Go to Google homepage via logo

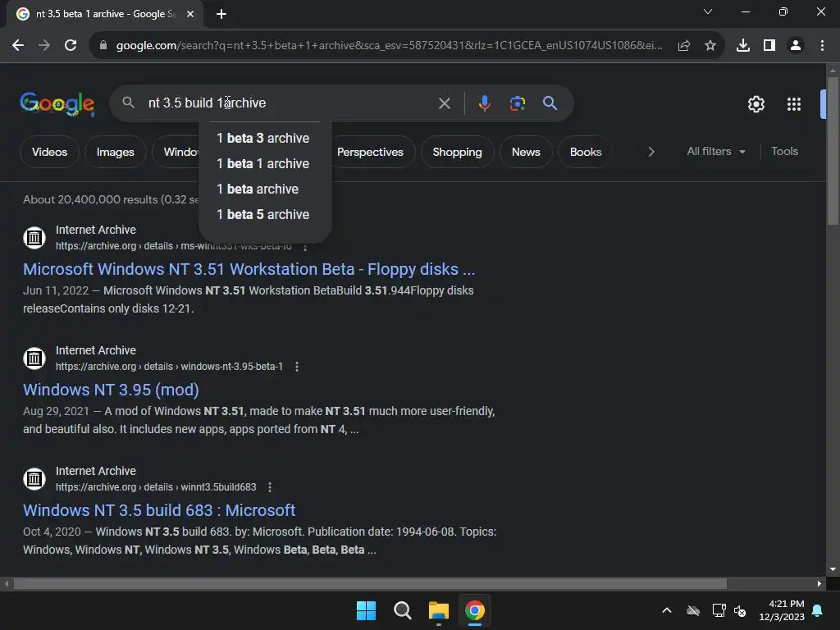click(57, 103)
